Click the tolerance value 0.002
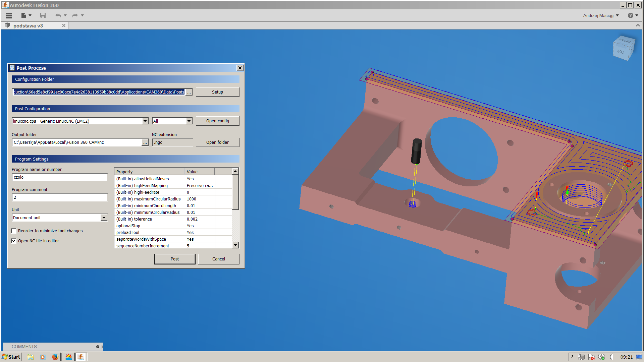The height and width of the screenshot is (362, 644). click(200, 219)
